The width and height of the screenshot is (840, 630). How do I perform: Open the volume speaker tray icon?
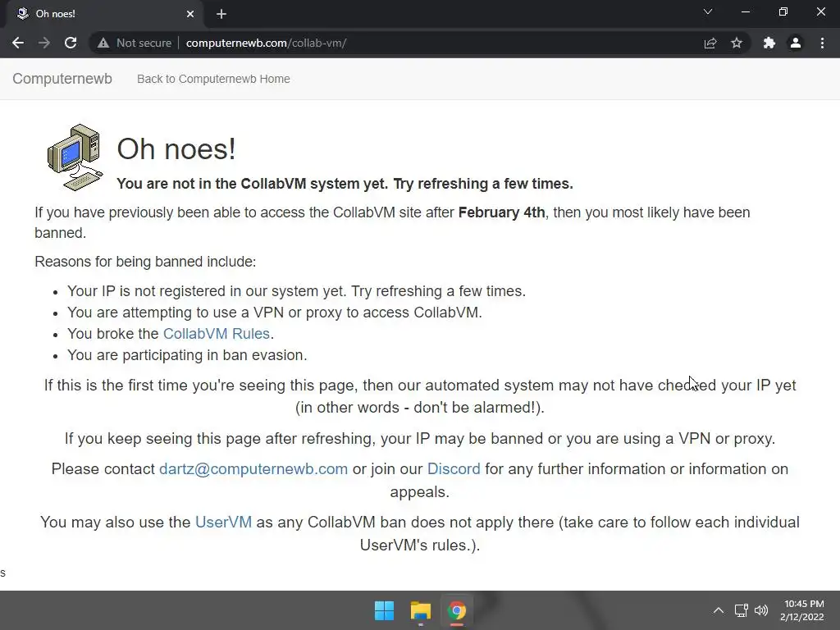pos(761,610)
